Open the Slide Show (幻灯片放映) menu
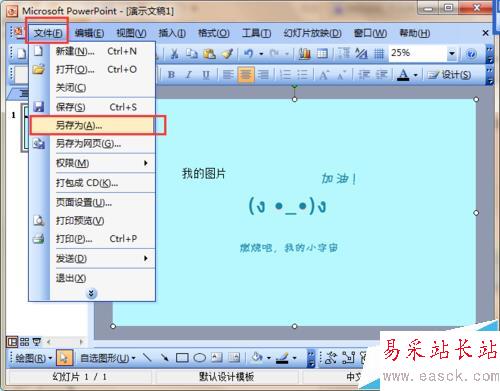The height and width of the screenshot is (391, 500). 312,33
